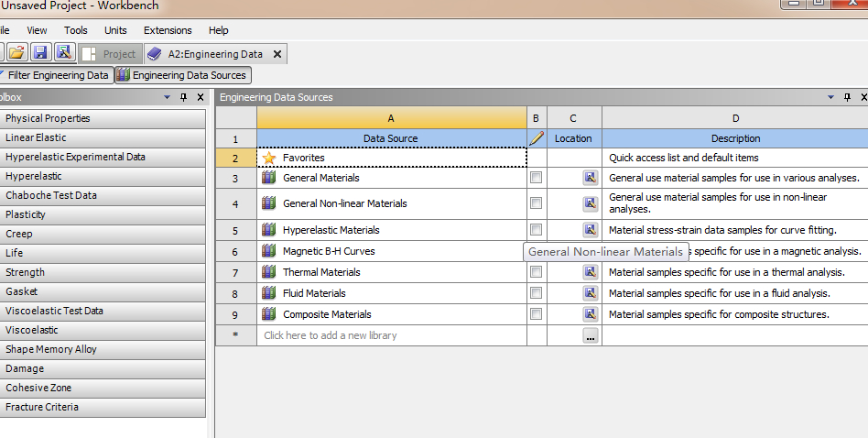Enable editing for Thermal Materials library
The width and height of the screenshot is (868, 438).
coord(536,272)
